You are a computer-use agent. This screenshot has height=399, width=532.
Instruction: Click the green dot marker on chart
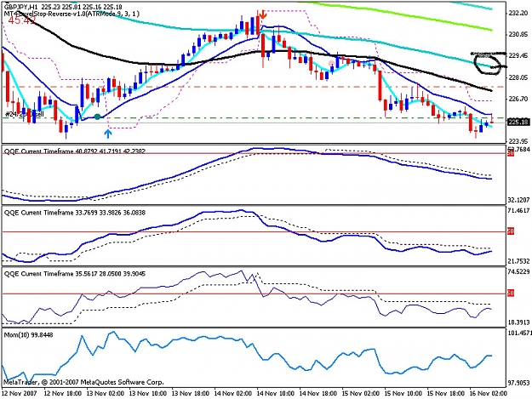97,117
